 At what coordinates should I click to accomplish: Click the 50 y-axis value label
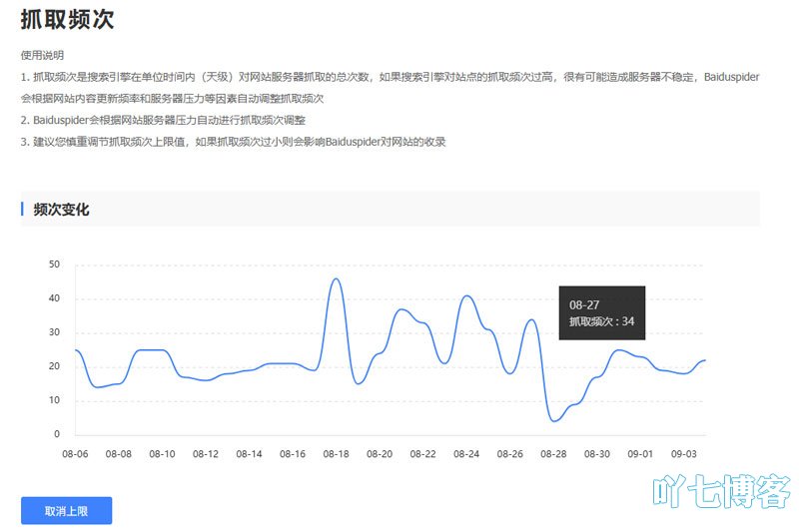[x=54, y=265]
